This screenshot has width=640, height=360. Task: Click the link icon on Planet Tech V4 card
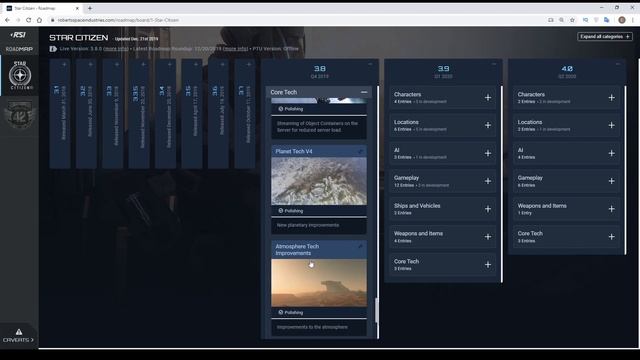click(x=360, y=151)
